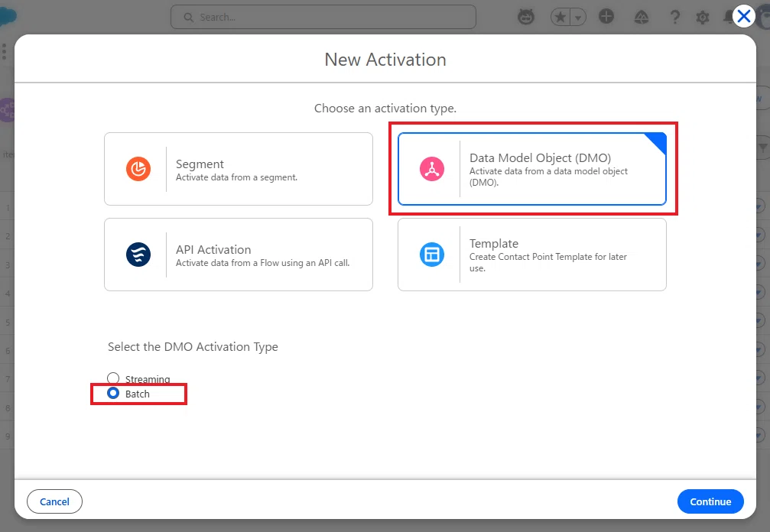Select the Batch radio button

point(113,393)
